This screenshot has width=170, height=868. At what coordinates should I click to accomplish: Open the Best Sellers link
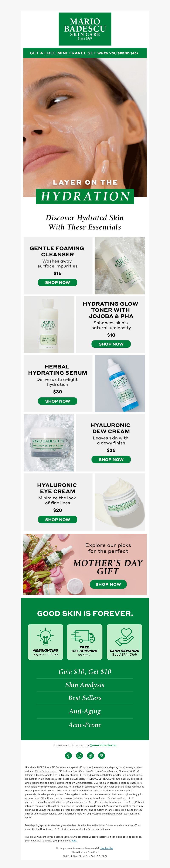85,698
